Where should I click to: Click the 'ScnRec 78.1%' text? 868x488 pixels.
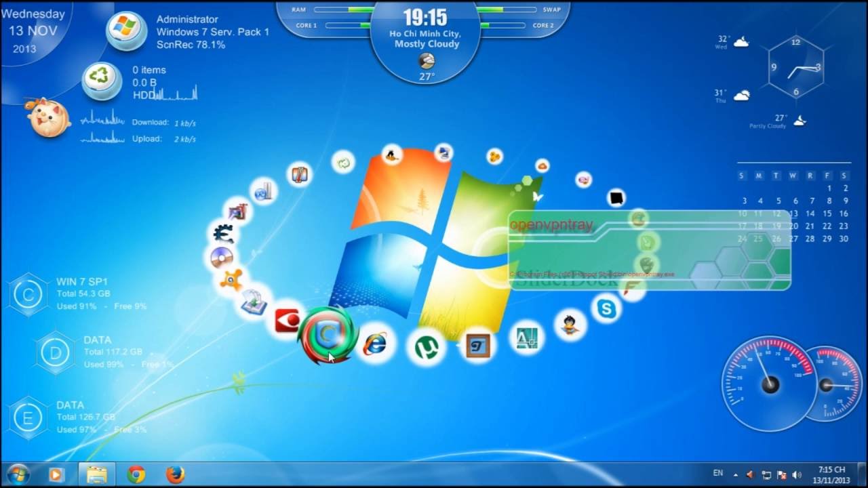pos(191,45)
